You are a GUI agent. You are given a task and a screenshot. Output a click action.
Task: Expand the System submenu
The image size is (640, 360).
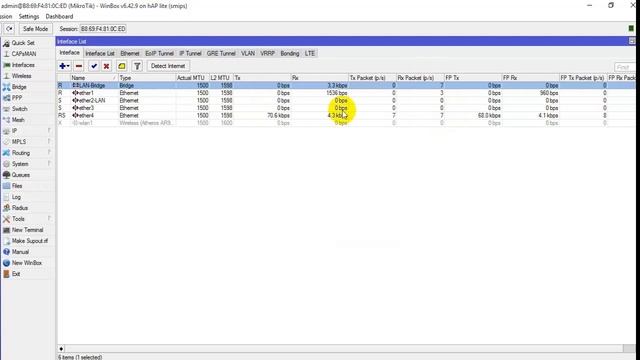point(27,164)
